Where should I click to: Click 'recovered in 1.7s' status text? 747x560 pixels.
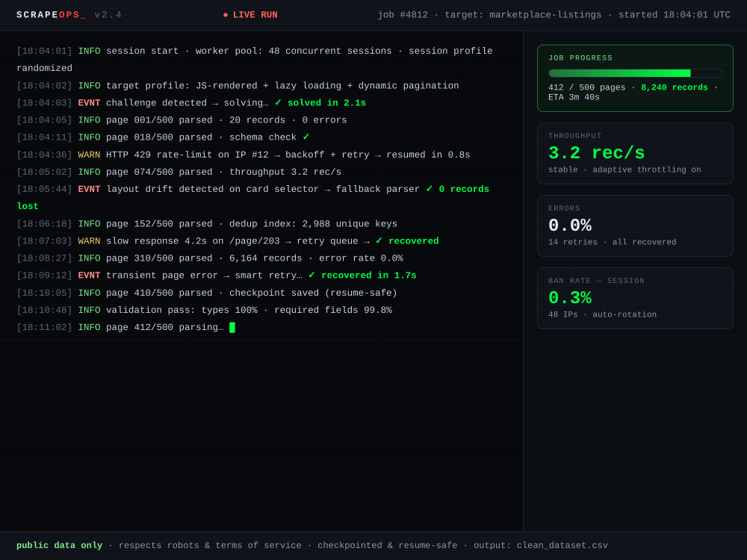pyautogui.click(x=369, y=276)
